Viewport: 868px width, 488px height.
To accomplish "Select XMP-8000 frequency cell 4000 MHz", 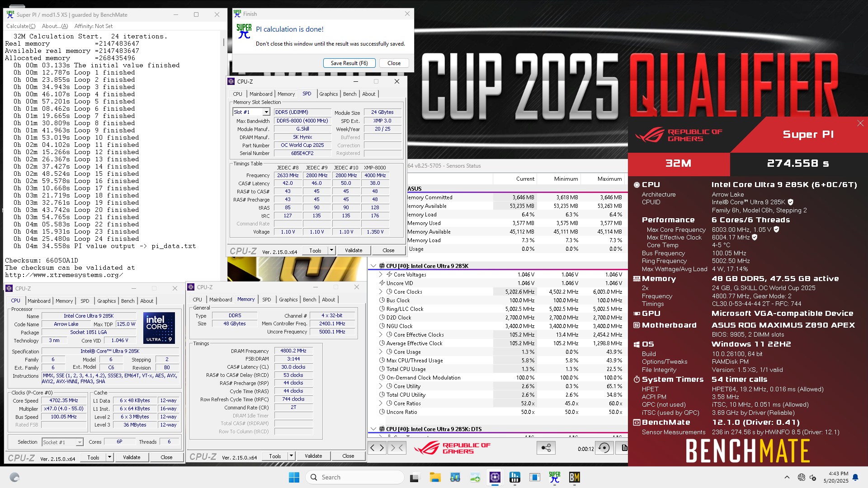I will click(375, 175).
